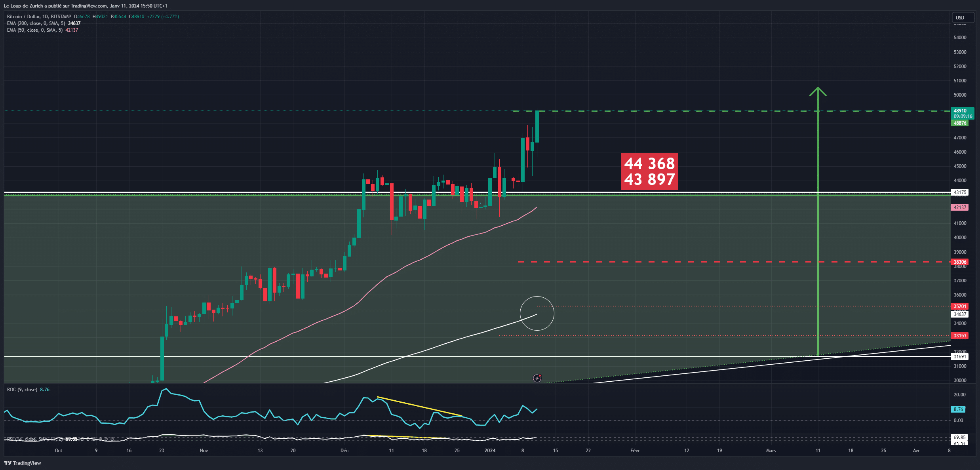Screen dimensions: 980x470
Task: Click the 69.85 RSI value label
Action: (959, 438)
